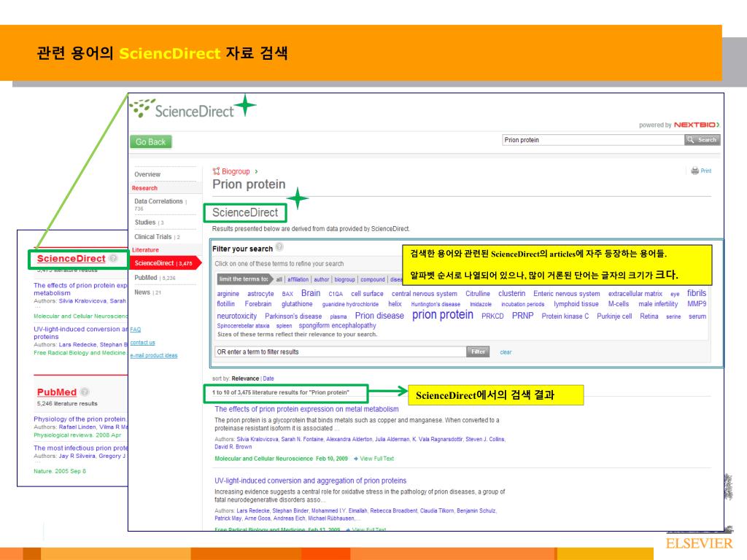
Task: Click the 'cell surface' filter term
Action: pyautogui.click(x=367, y=294)
